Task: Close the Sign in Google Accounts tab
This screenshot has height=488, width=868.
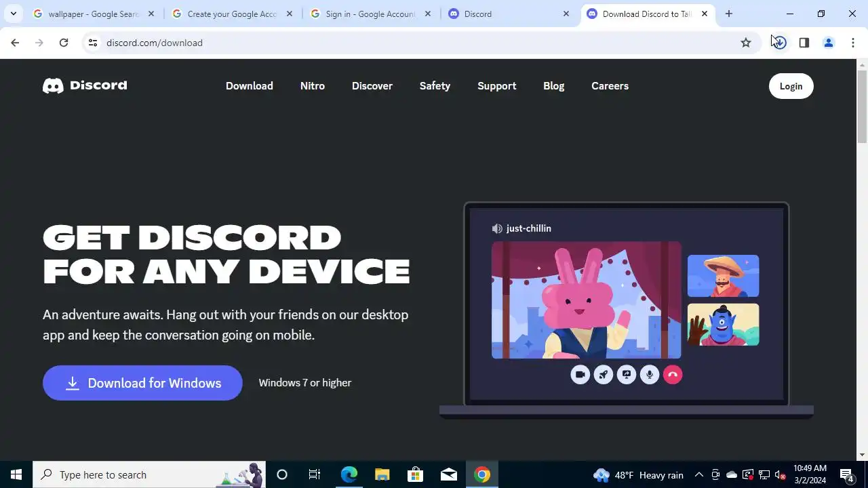Action: click(x=428, y=14)
